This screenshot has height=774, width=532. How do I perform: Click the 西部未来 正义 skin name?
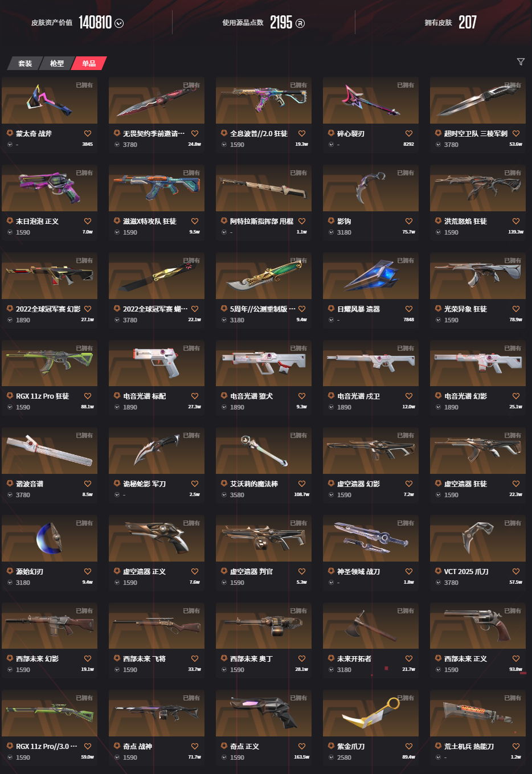coord(465,659)
